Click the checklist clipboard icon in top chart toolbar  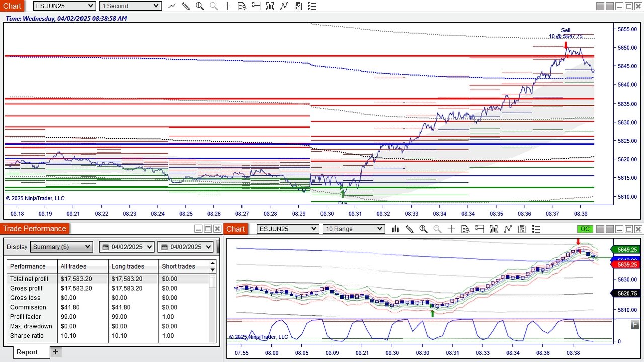(x=298, y=6)
